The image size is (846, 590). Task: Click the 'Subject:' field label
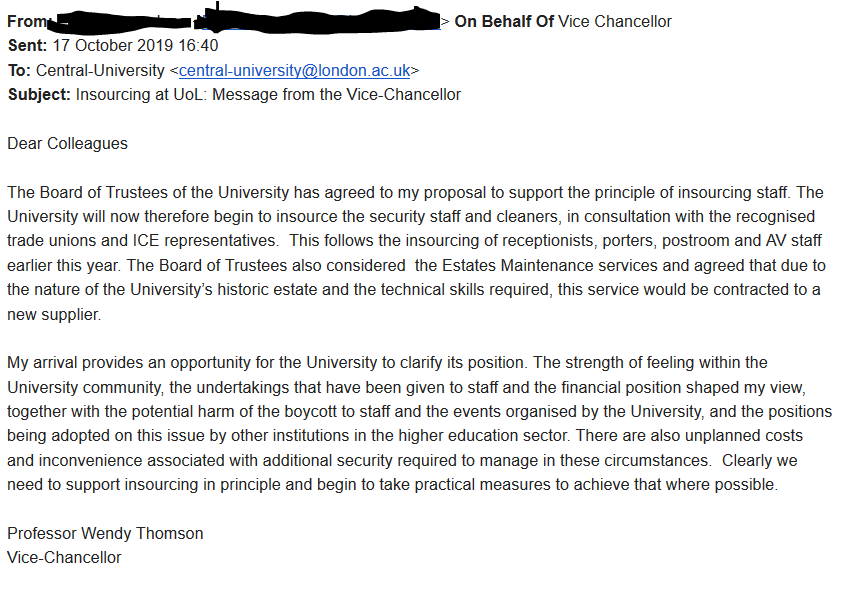[38, 95]
